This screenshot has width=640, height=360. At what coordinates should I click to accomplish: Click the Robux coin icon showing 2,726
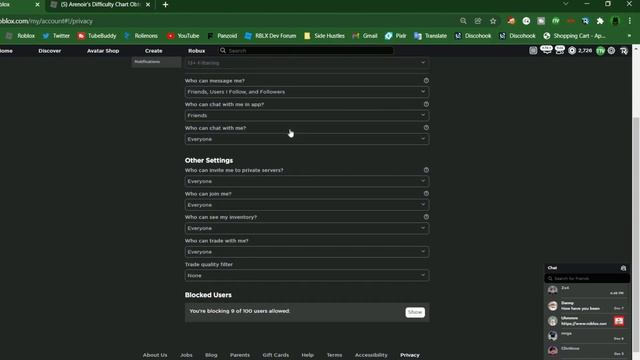(572, 51)
